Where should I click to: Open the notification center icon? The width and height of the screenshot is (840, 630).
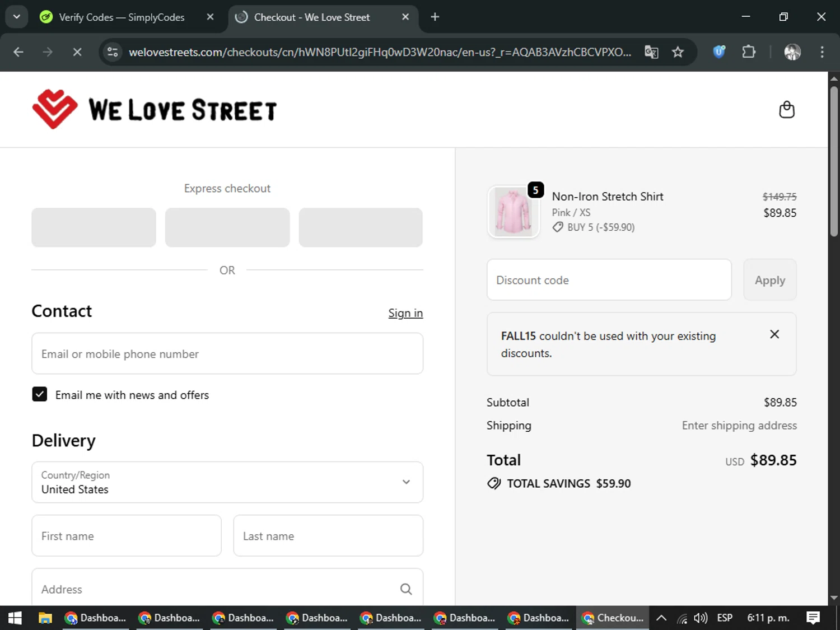point(813,618)
